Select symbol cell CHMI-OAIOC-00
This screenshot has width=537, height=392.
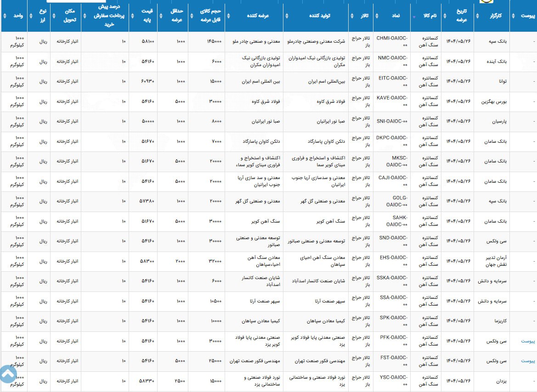(392, 41)
